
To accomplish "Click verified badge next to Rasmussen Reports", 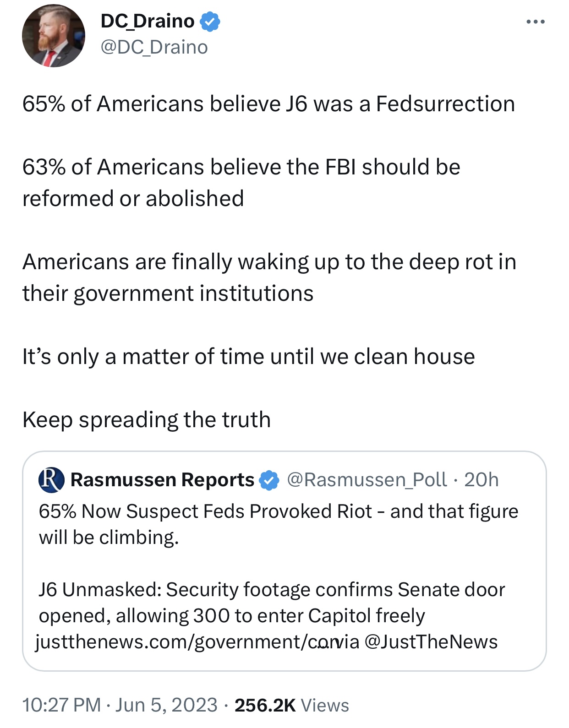I will [269, 480].
